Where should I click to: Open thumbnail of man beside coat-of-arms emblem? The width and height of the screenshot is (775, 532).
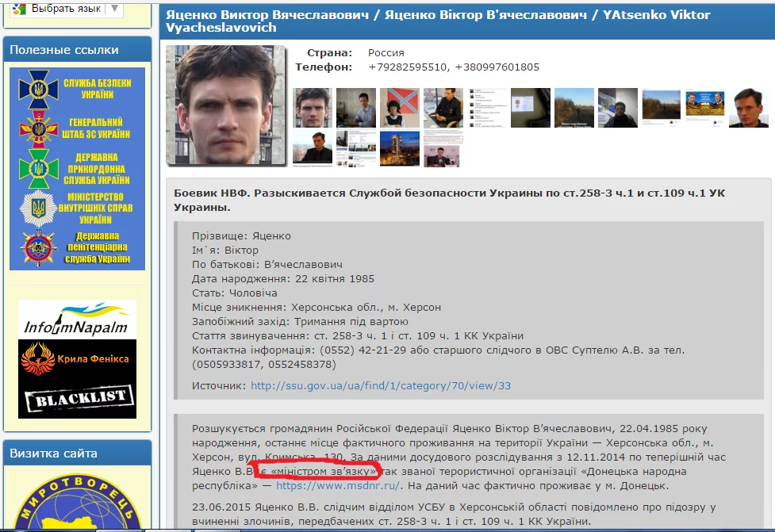tap(618, 108)
